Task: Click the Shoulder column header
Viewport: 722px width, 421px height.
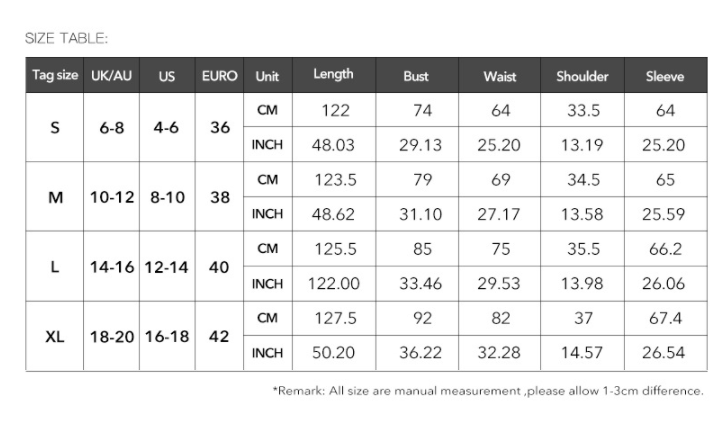Action: pos(582,76)
